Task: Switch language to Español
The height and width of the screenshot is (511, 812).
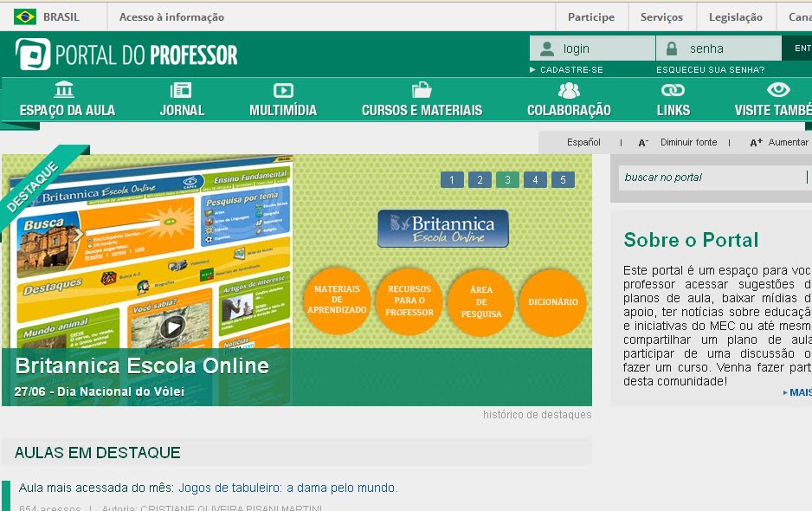Action: point(583,143)
